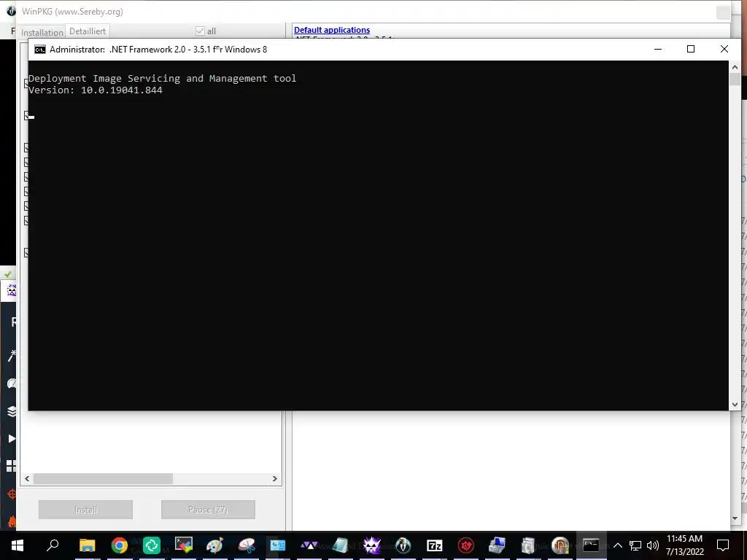
Task: Click the WinPKG right pane scroll-down arrow
Action: pyautogui.click(x=735, y=518)
